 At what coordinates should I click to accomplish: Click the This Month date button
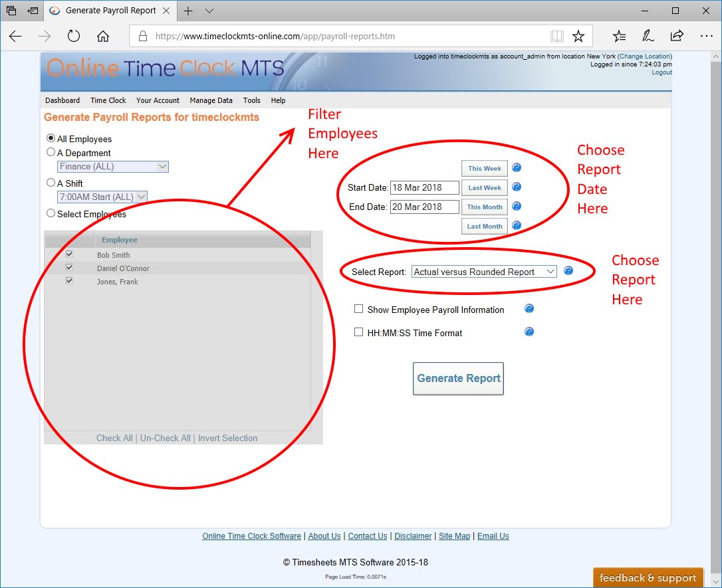[x=485, y=207]
